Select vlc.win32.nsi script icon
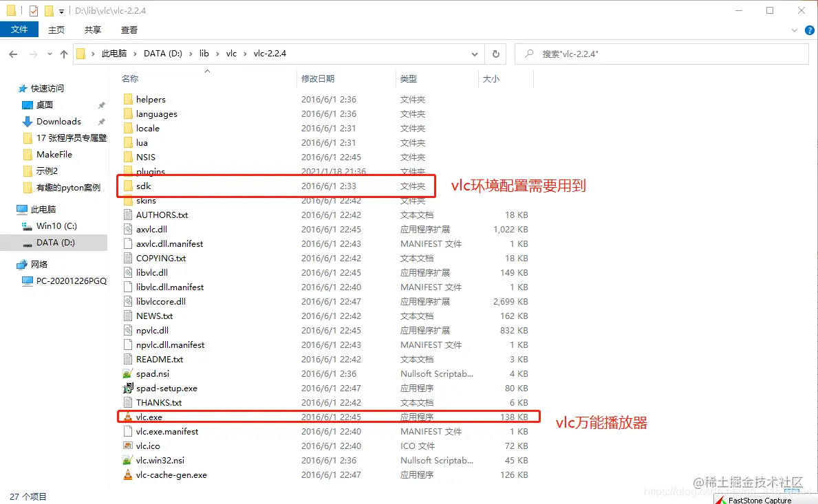 [128, 460]
